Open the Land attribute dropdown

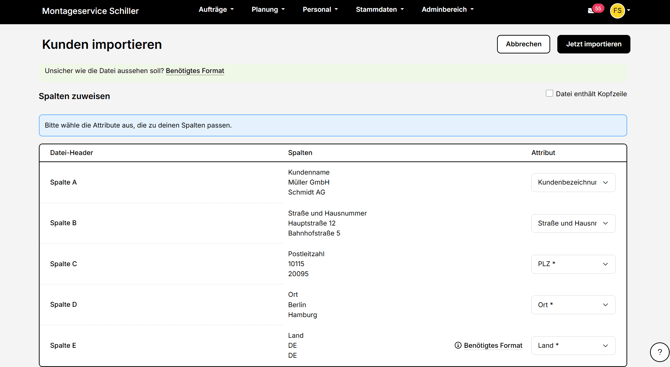[573, 345]
